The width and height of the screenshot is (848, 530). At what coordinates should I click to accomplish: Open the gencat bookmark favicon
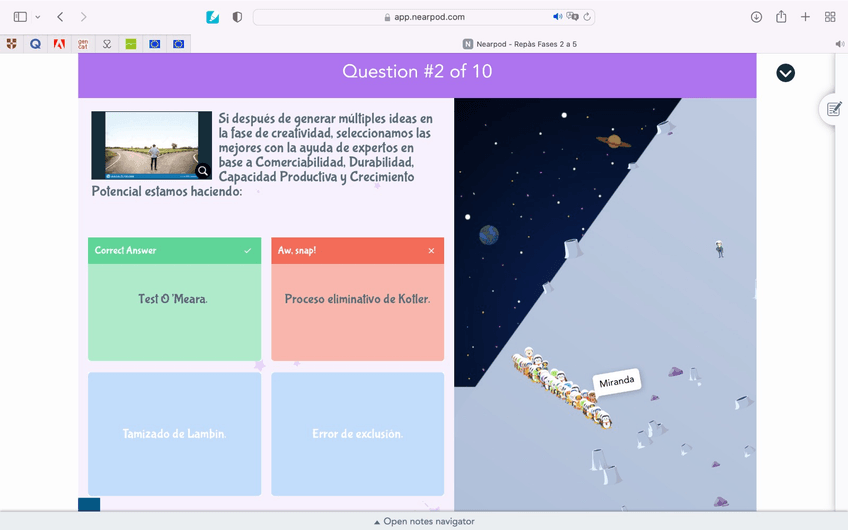click(x=83, y=44)
